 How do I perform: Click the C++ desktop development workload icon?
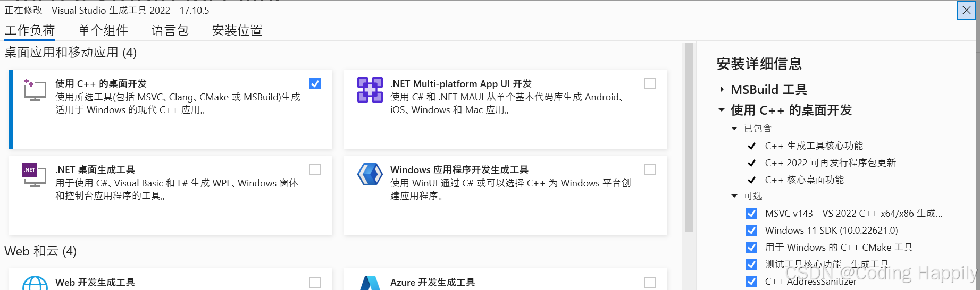click(35, 90)
